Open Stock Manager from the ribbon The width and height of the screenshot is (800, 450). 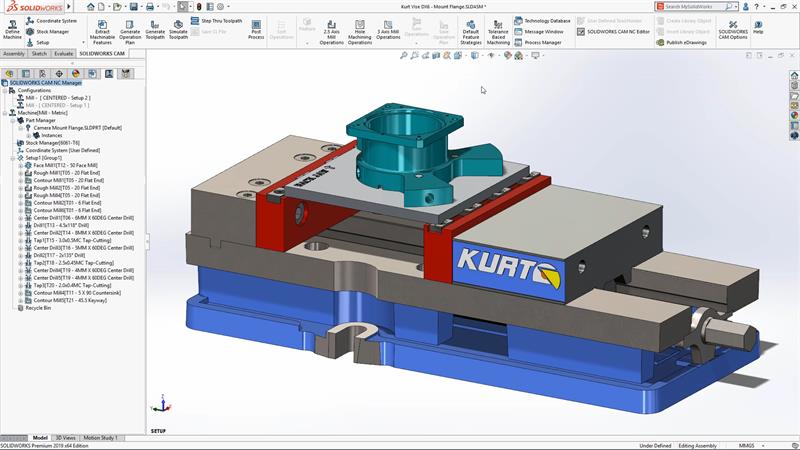47,32
